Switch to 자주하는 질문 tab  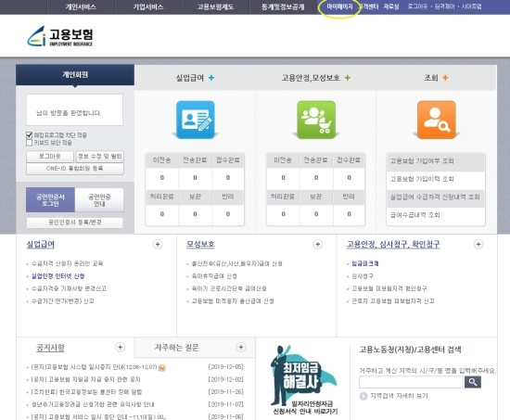176,348
